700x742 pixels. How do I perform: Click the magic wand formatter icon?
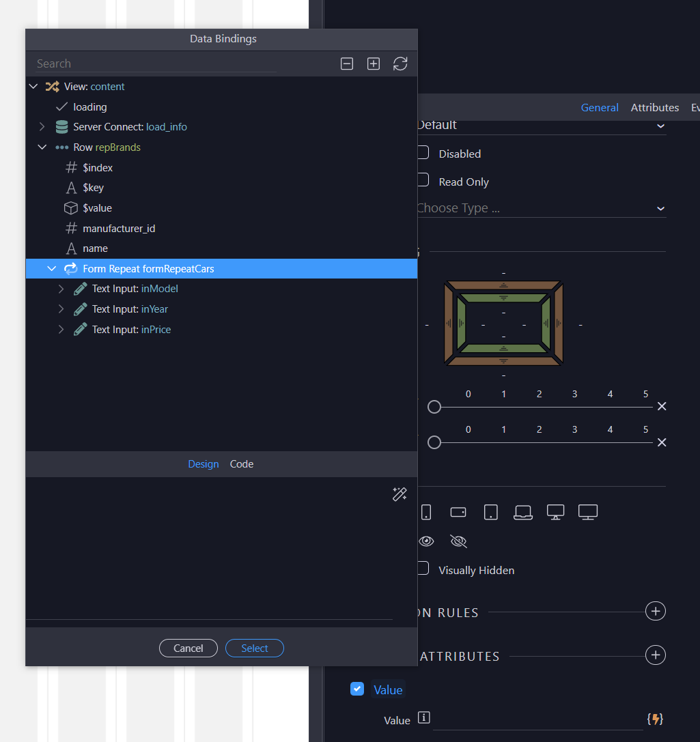pos(400,494)
